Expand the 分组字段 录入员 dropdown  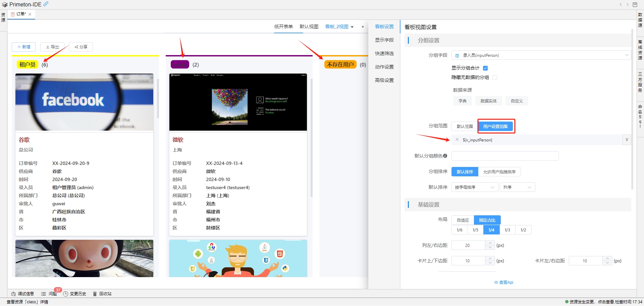point(541,55)
